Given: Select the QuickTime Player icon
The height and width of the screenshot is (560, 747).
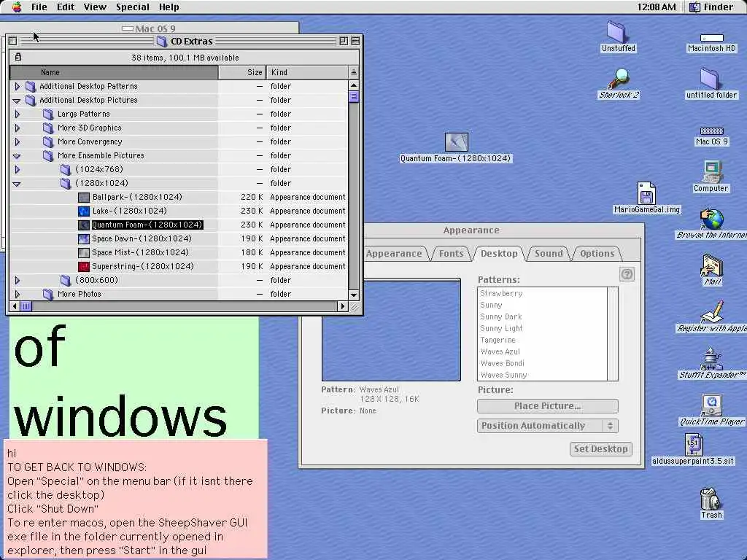Looking at the screenshot, I should coord(712,405).
